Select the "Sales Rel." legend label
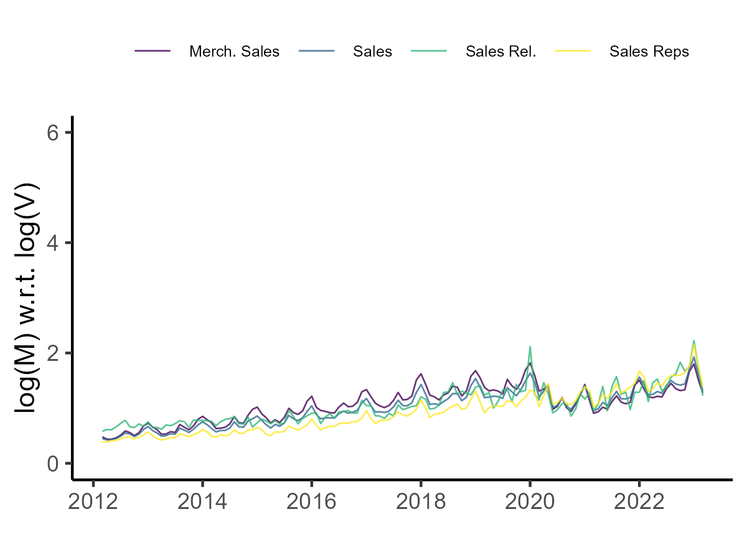The width and height of the screenshot is (747, 560). click(500, 52)
